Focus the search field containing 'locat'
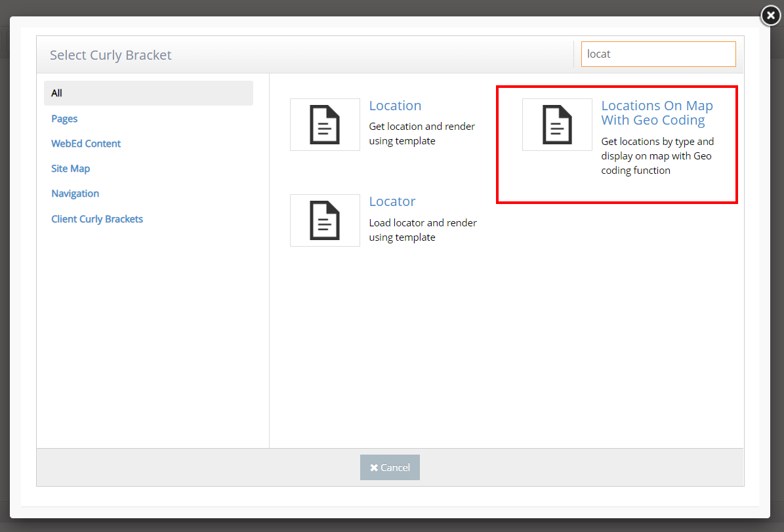The width and height of the screenshot is (784, 532). [658, 54]
